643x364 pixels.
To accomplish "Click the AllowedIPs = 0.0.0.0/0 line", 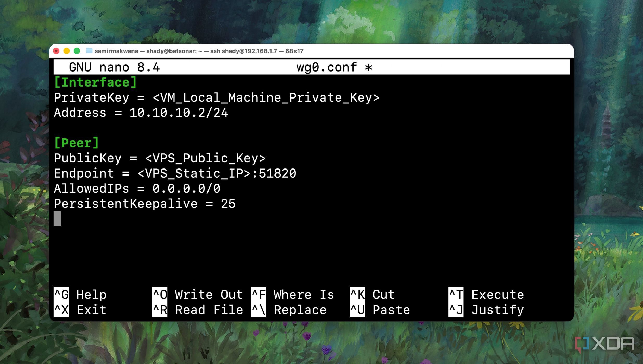I will click(137, 188).
